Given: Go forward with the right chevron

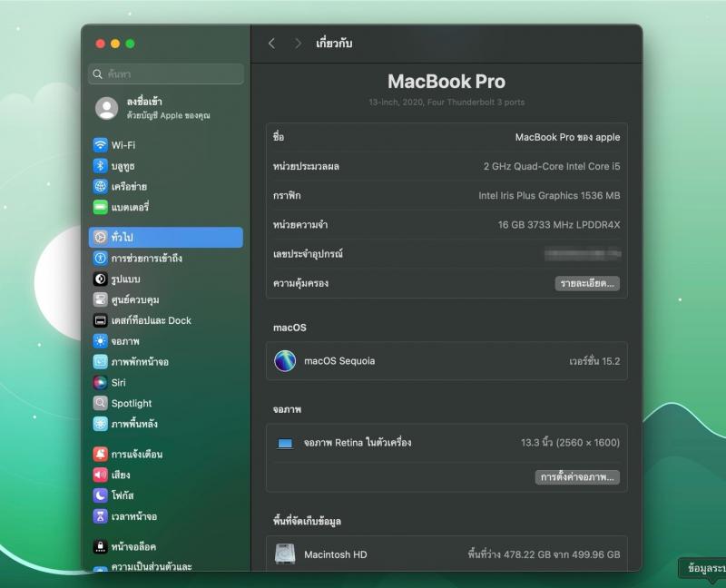Looking at the screenshot, I should pyautogui.click(x=299, y=44).
